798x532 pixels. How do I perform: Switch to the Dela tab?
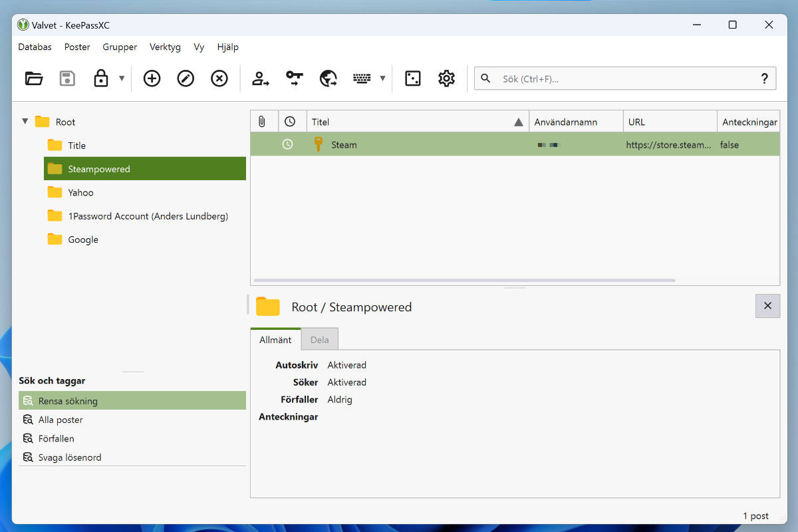click(x=320, y=340)
